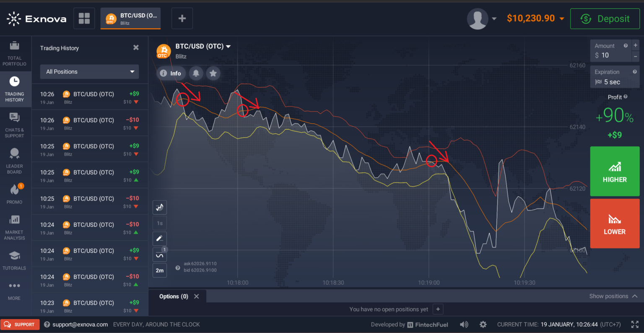The width and height of the screenshot is (644, 333).
Task: Open the indicators wave icon
Action: [x=160, y=255]
